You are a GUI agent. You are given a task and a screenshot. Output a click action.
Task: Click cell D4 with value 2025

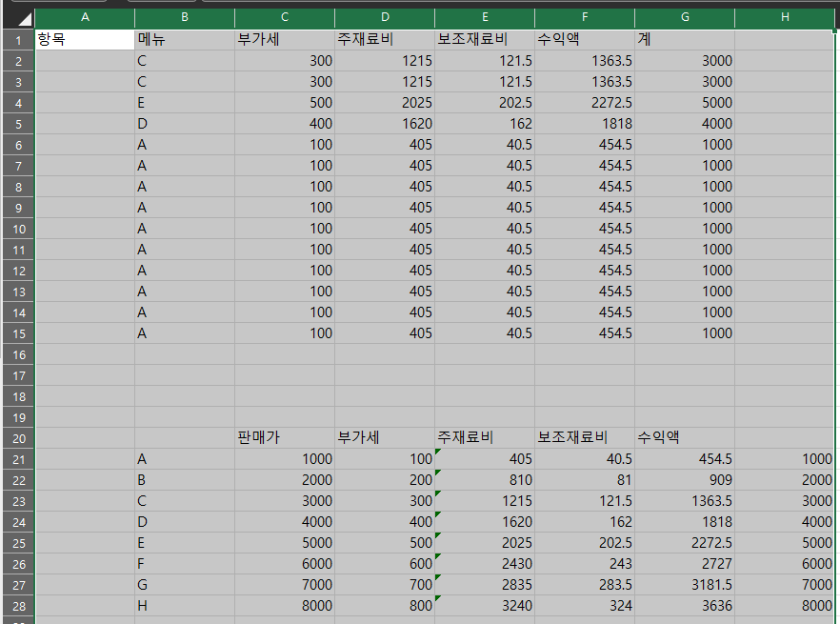click(x=385, y=103)
